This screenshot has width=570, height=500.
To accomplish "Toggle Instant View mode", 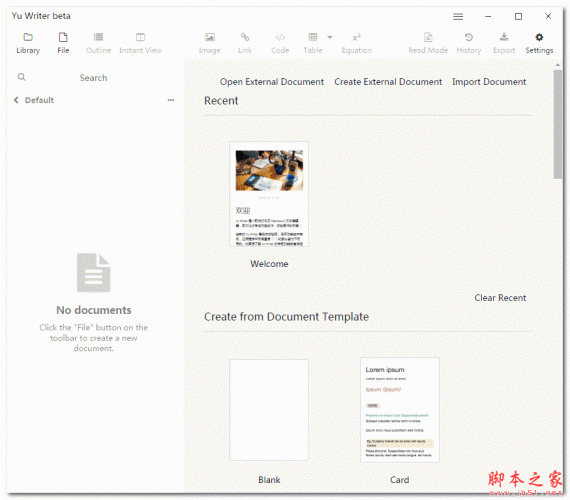I will point(140,43).
